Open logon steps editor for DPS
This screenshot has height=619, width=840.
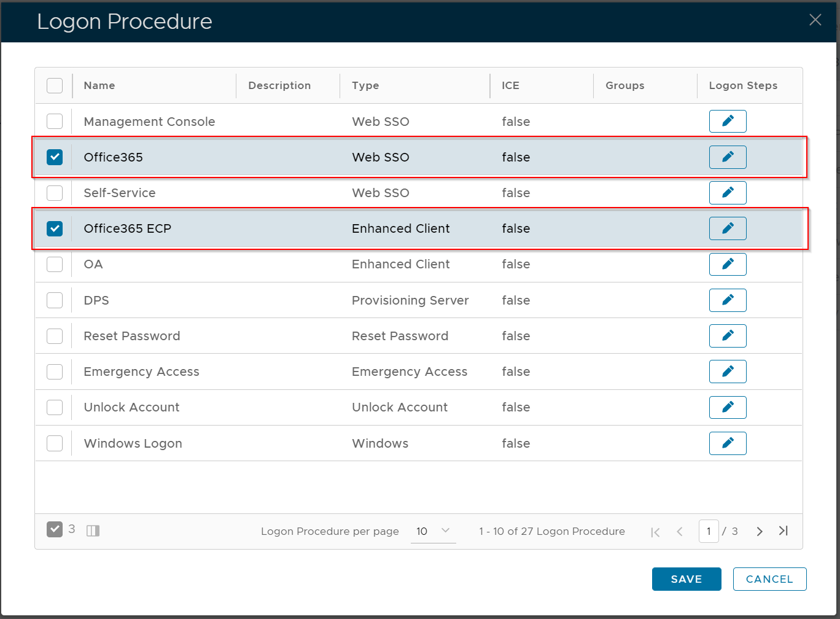pos(728,300)
